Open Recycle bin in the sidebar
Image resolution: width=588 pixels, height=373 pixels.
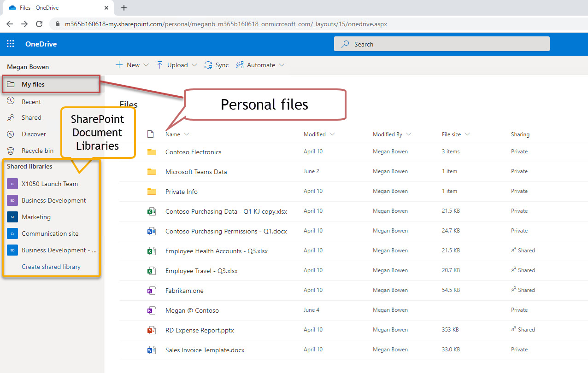[37, 151]
